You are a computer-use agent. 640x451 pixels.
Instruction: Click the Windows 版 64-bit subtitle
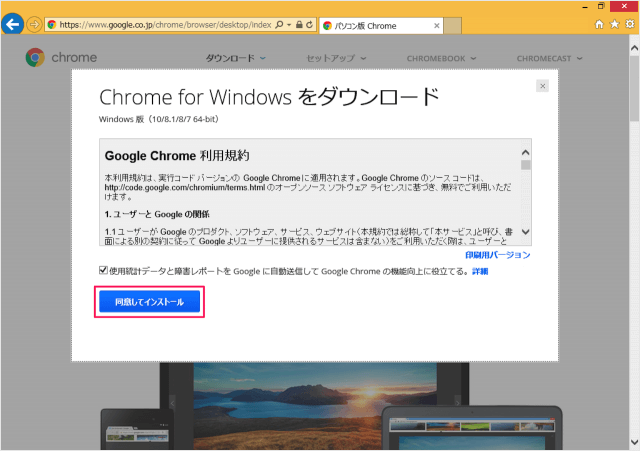point(159,119)
